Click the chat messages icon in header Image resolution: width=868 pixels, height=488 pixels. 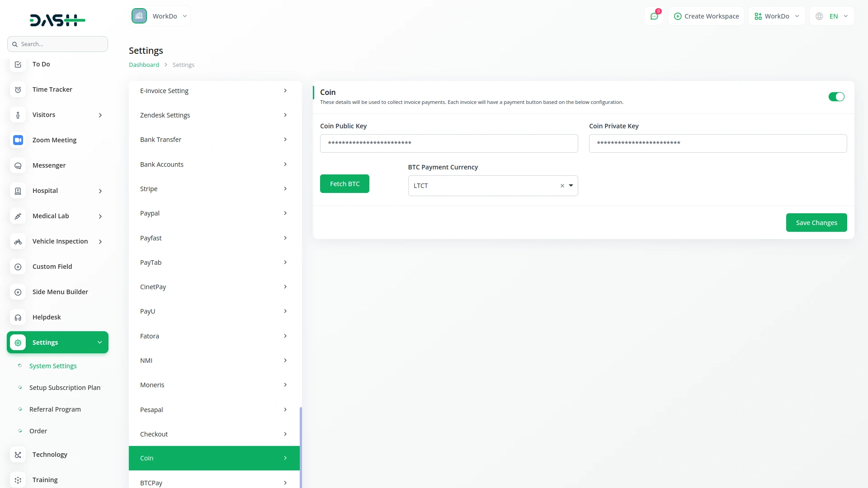[x=654, y=16]
